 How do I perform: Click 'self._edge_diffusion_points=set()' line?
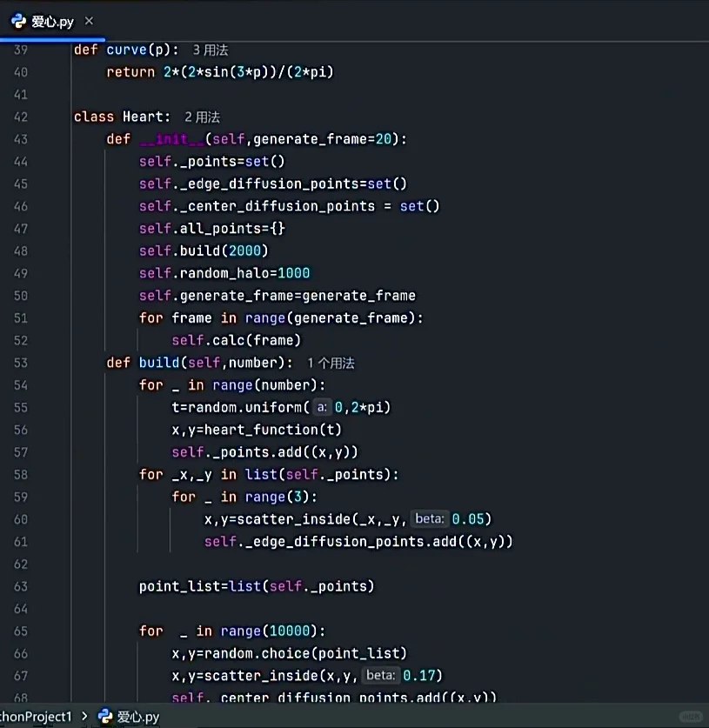pos(273,184)
